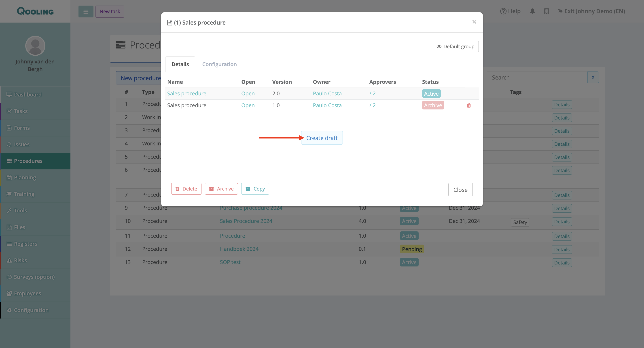Click the Archive button in dialog footer
644x348 pixels.
coord(221,189)
